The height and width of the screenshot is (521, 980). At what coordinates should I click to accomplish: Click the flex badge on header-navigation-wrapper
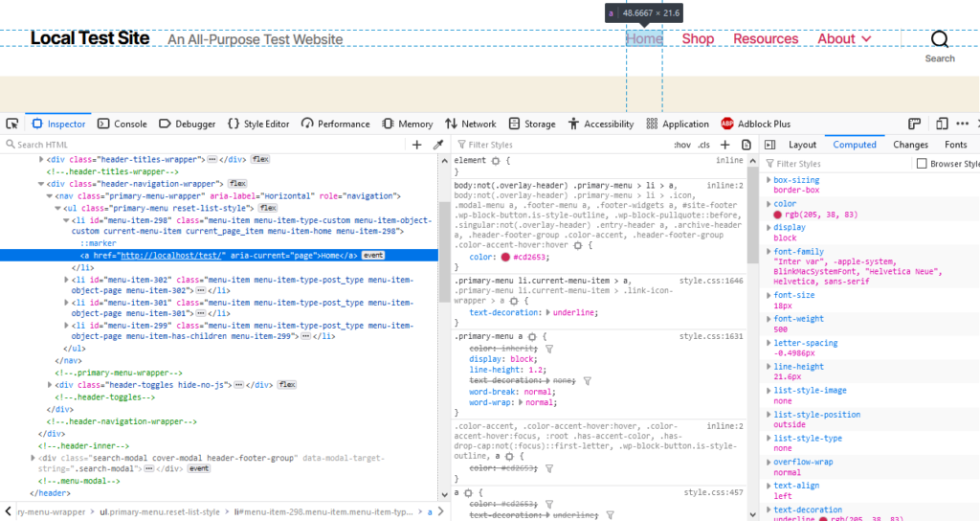pyautogui.click(x=237, y=183)
